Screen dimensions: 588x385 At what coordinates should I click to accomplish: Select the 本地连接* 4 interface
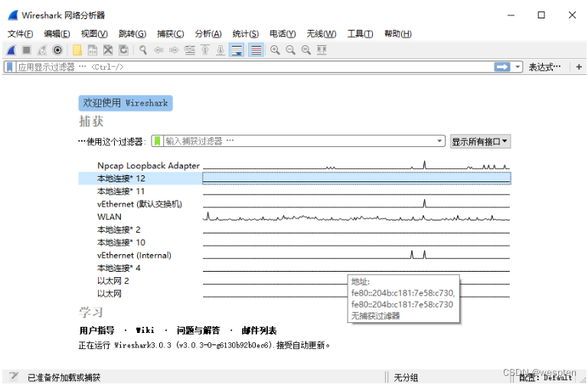pyautogui.click(x=294, y=268)
